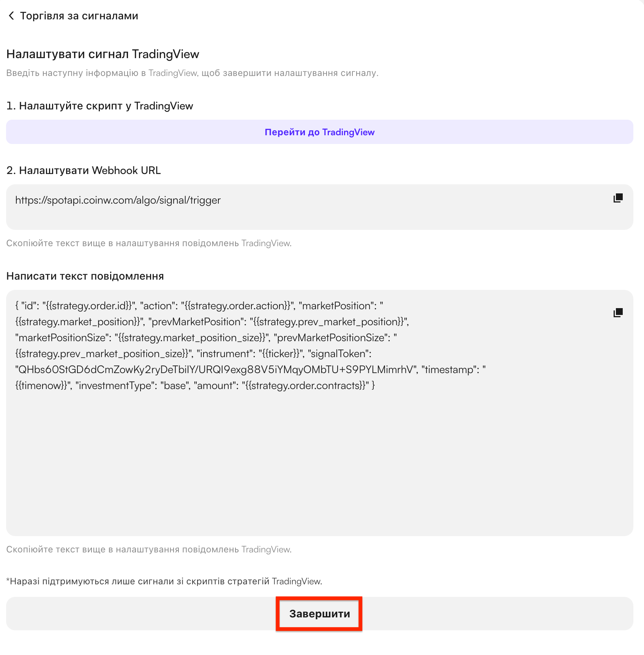
Task: Click inside the JSON message text box
Action: 320,413
